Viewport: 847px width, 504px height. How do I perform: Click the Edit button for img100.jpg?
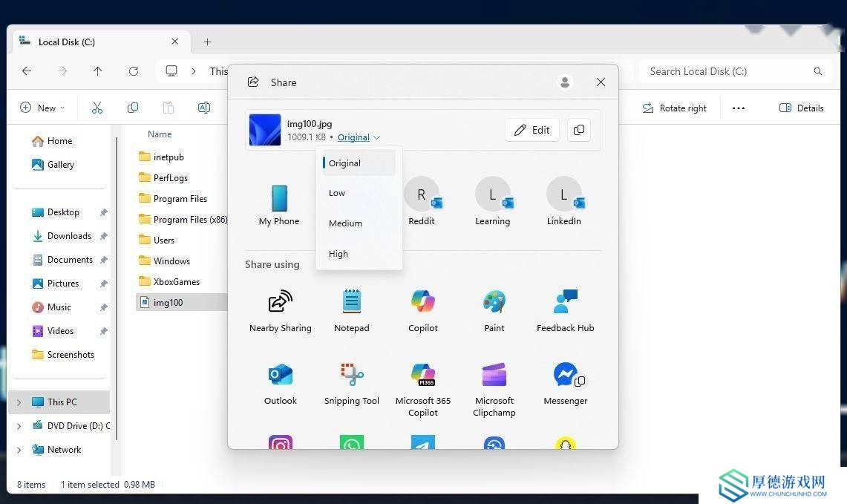pos(532,130)
